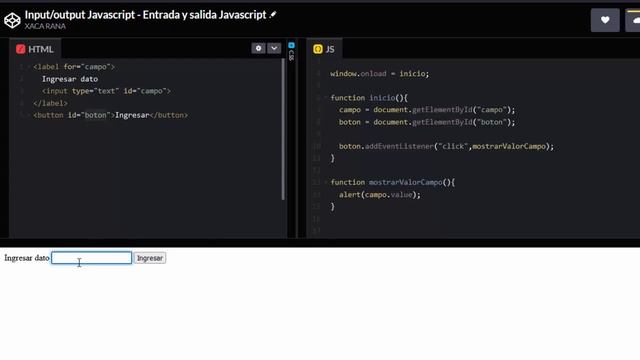The height and width of the screenshot is (360, 640).
Task: Click the button id boton HTML line
Action: [x=110, y=116]
